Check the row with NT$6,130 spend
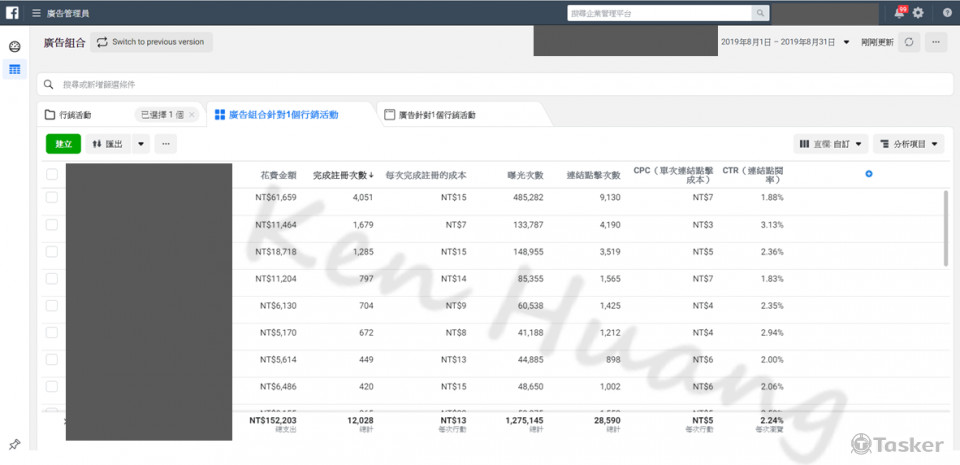This screenshot has width=960, height=465. tap(52, 305)
